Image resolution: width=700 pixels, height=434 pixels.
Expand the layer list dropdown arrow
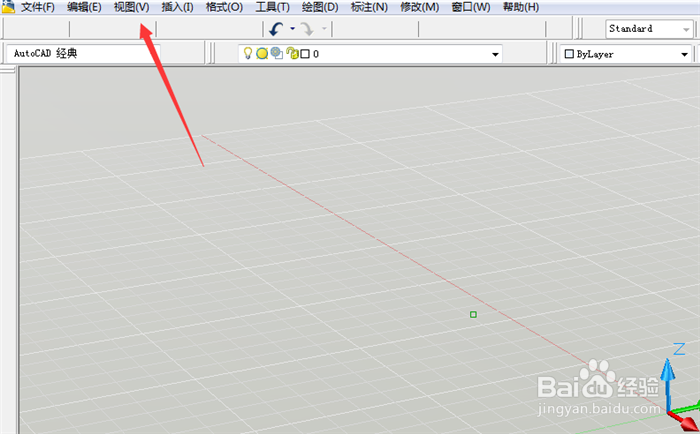click(x=495, y=54)
